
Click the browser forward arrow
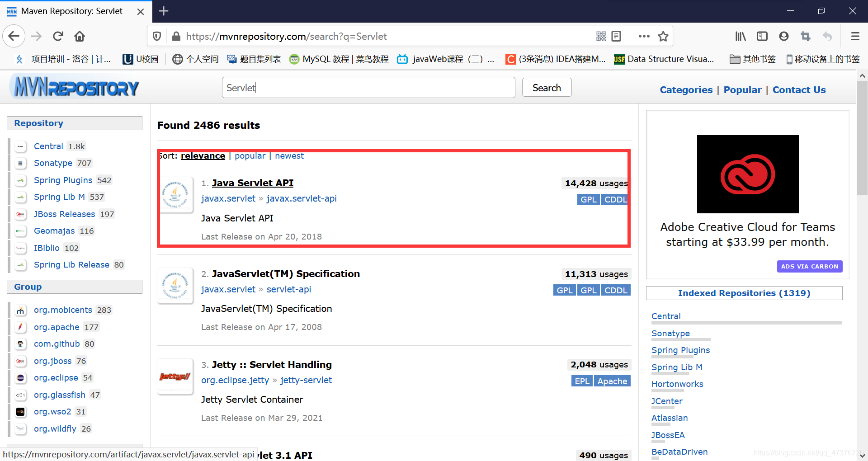click(x=36, y=36)
